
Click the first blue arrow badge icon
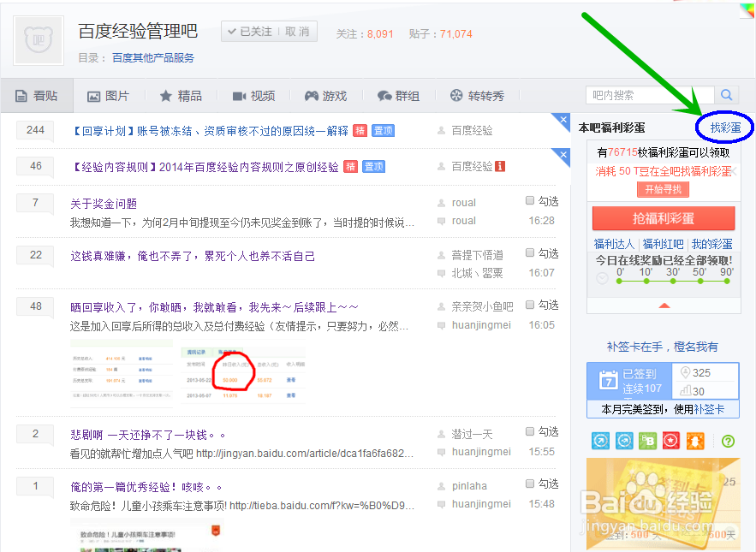(x=601, y=441)
